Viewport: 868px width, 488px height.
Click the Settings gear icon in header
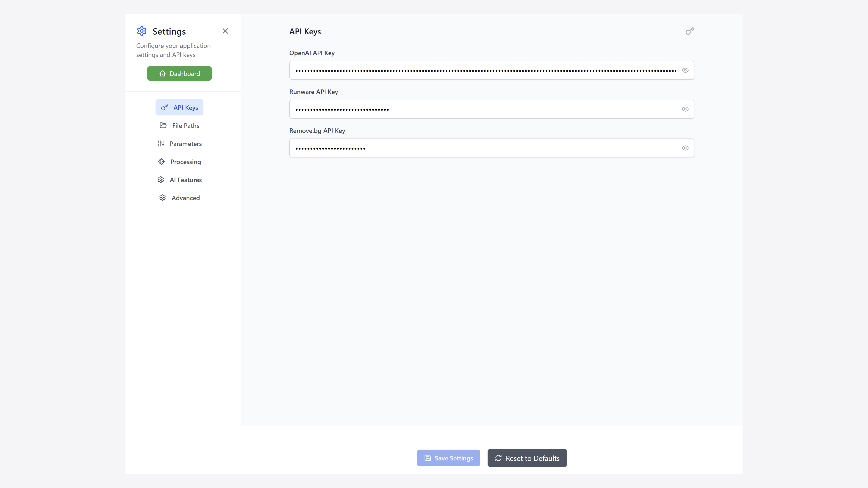click(142, 31)
